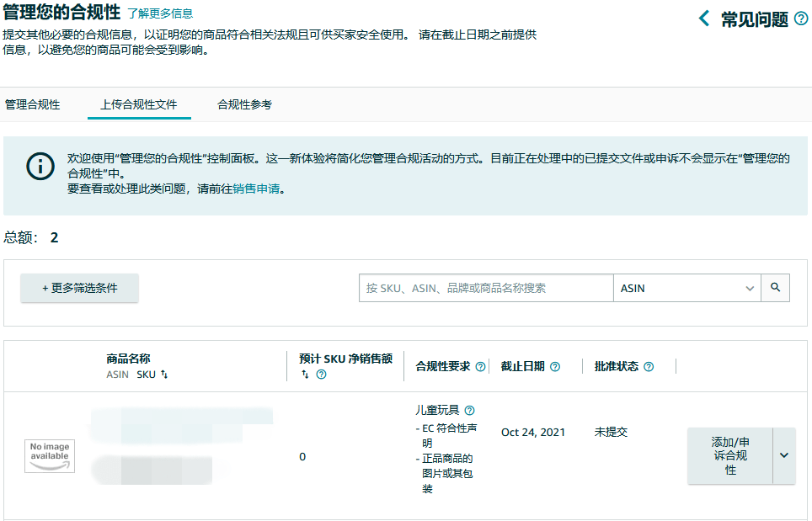The height and width of the screenshot is (521, 812).
Task: Click the search magnifier icon
Action: [774, 287]
